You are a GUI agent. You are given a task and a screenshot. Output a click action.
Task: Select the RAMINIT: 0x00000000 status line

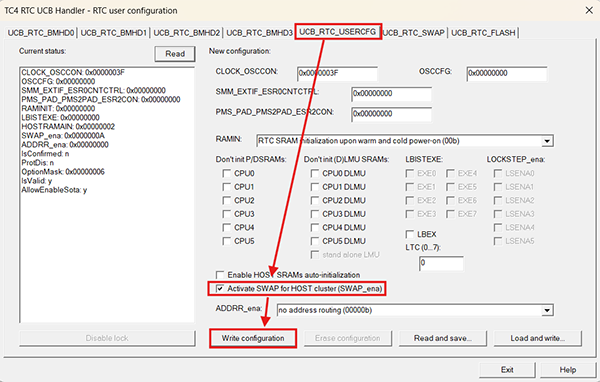[58, 109]
